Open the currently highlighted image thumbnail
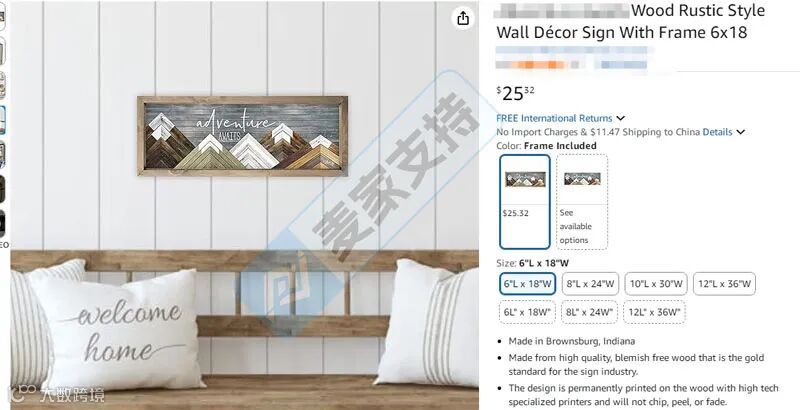The image size is (800, 410). point(3,120)
